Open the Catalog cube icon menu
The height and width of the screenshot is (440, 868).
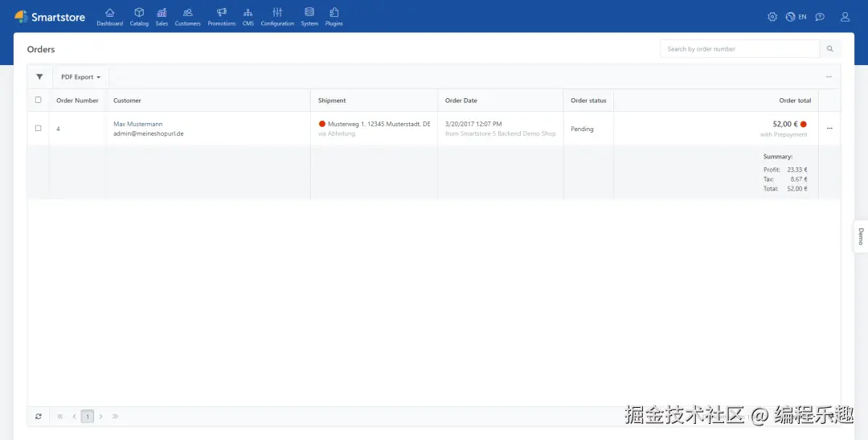(139, 17)
